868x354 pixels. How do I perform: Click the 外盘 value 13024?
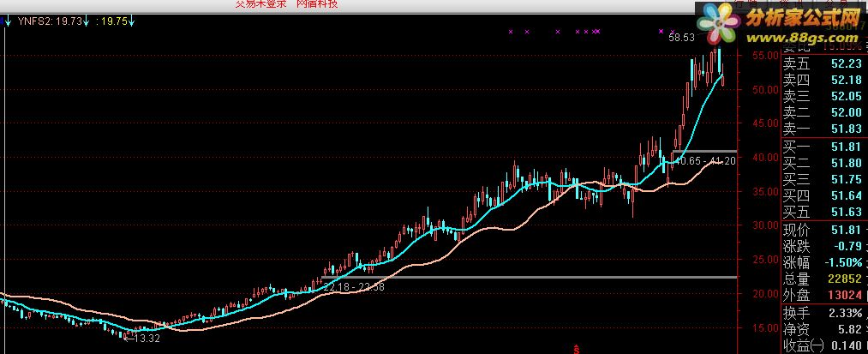point(845,295)
